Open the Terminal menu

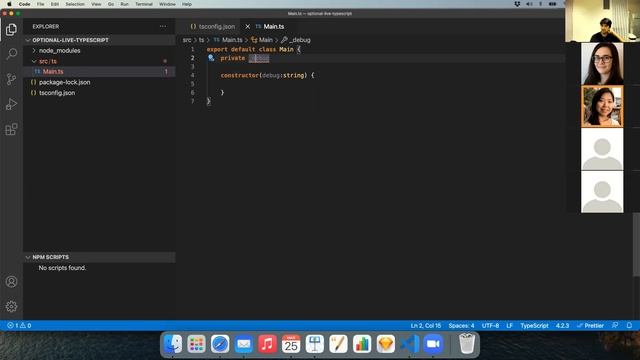point(144,4)
